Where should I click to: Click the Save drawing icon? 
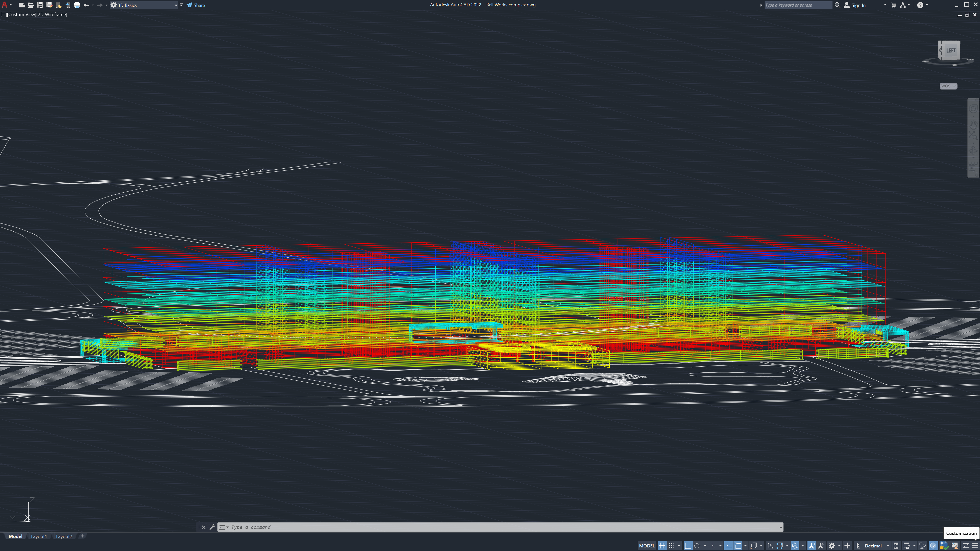40,5
